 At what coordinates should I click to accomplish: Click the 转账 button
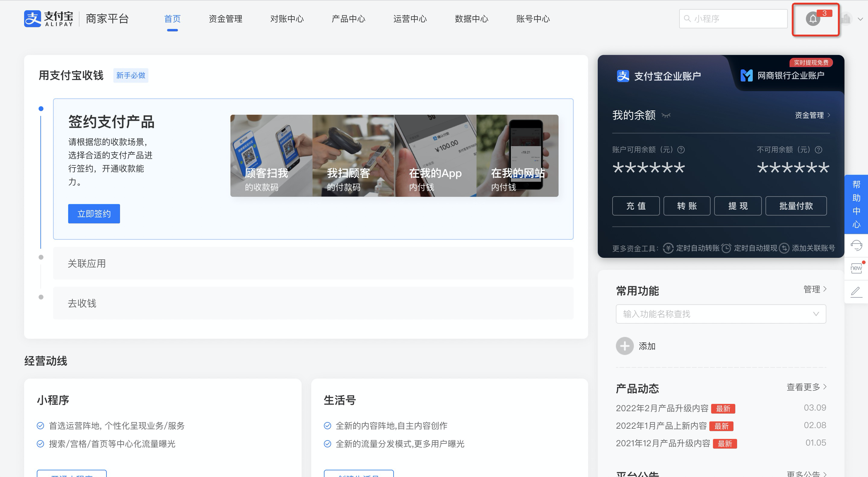point(687,206)
